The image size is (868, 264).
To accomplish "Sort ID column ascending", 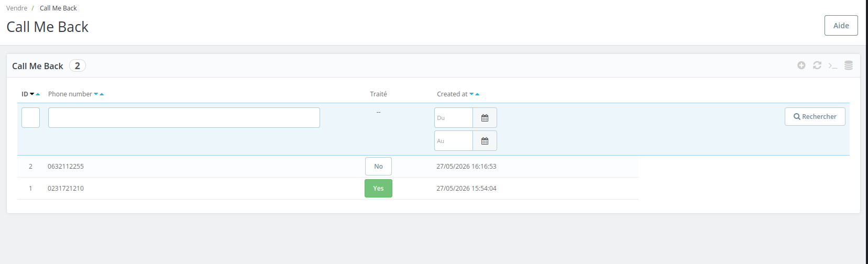I will click(38, 94).
